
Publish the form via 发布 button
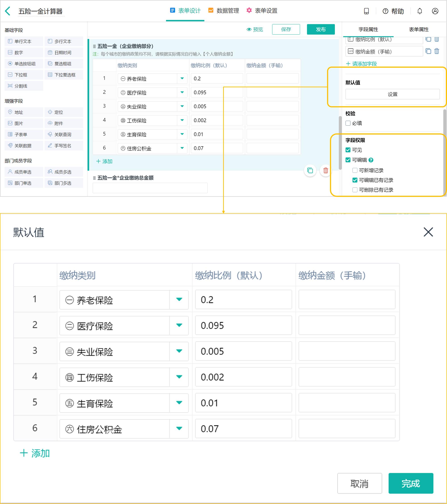pyautogui.click(x=321, y=29)
